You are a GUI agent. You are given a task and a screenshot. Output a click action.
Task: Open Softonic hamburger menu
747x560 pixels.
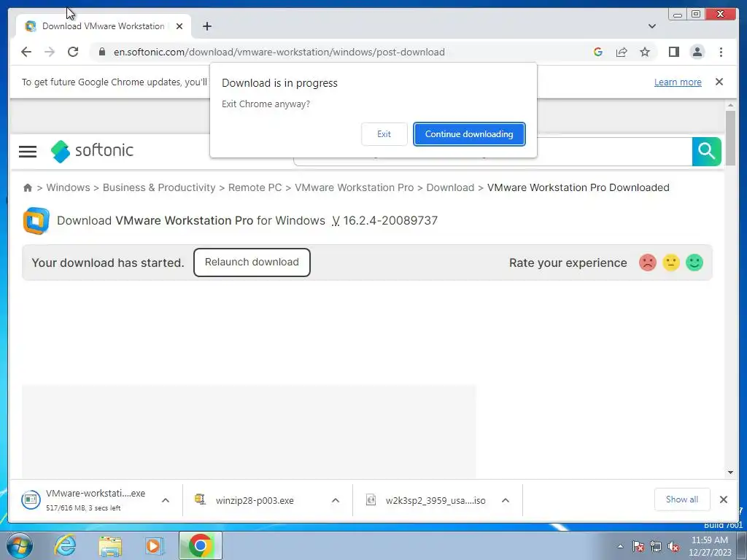[x=28, y=152]
